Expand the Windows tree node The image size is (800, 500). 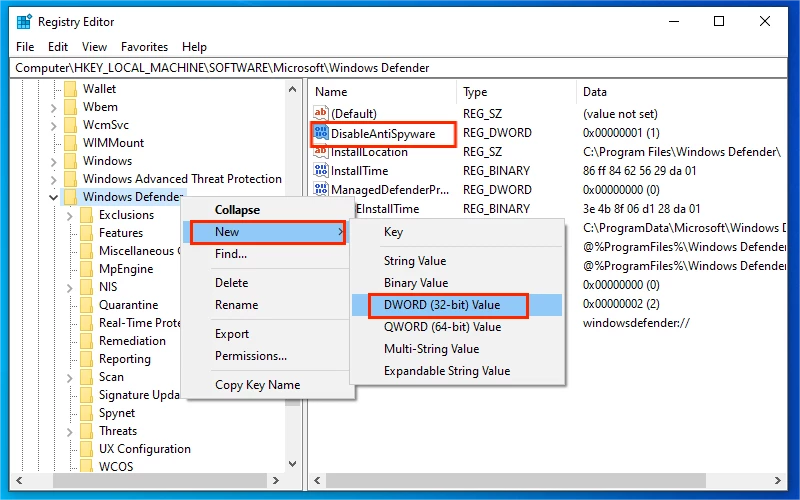[54, 162]
